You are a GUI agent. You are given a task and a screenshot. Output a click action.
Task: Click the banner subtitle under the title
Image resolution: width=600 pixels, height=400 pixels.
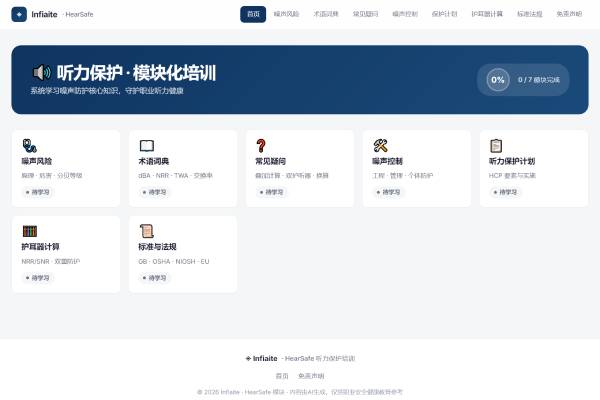107,91
